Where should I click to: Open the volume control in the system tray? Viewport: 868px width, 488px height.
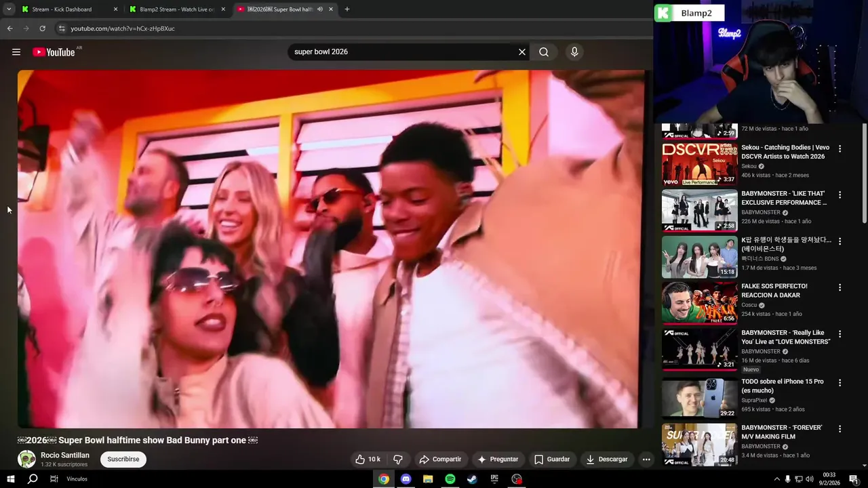tap(809, 479)
